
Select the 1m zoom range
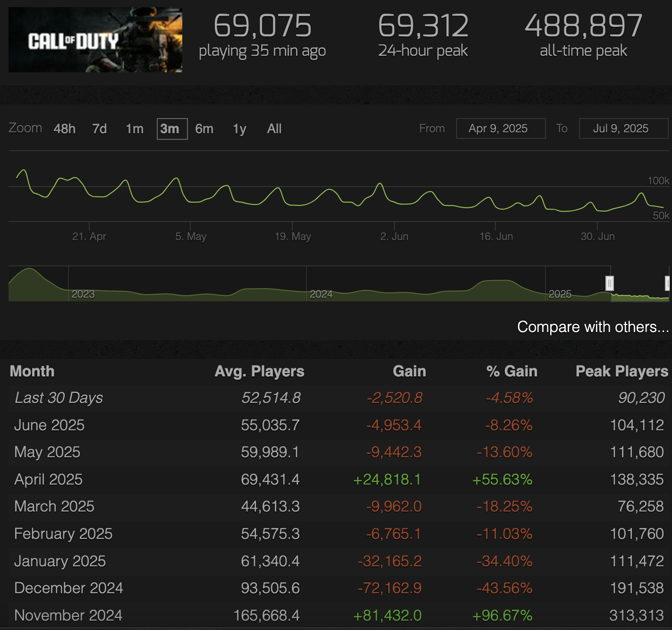tap(135, 129)
